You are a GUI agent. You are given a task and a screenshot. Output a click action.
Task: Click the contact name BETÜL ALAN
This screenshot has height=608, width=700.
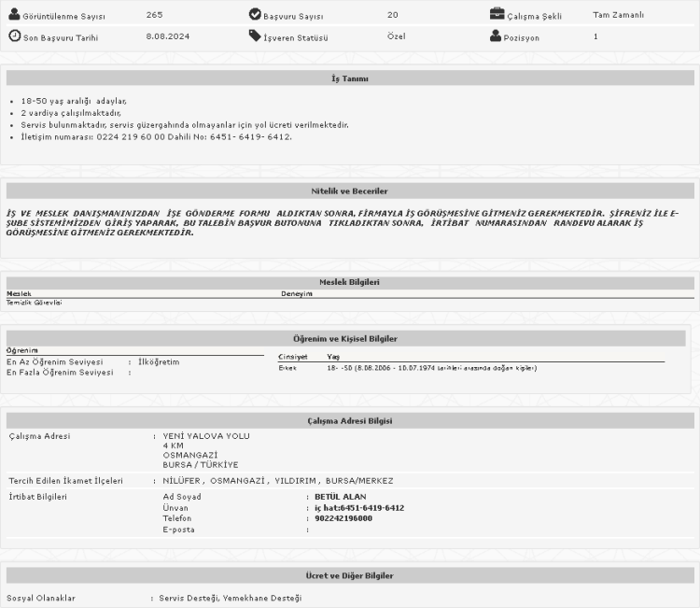tap(341, 496)
